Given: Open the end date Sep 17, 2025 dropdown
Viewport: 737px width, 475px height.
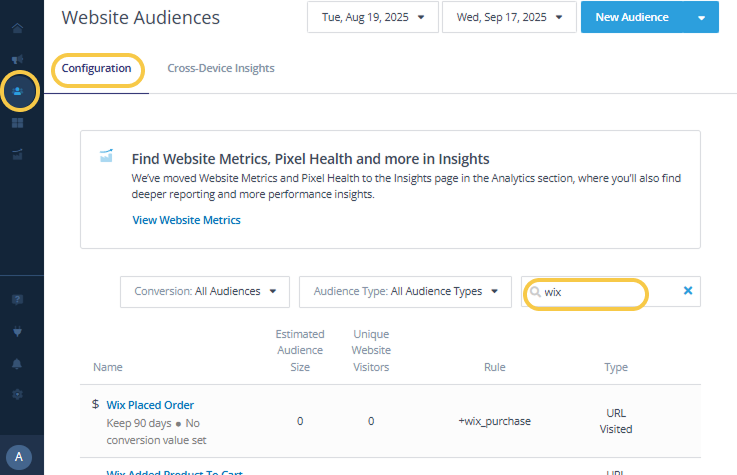Looking at the screenshot, I should click(508, 17).
